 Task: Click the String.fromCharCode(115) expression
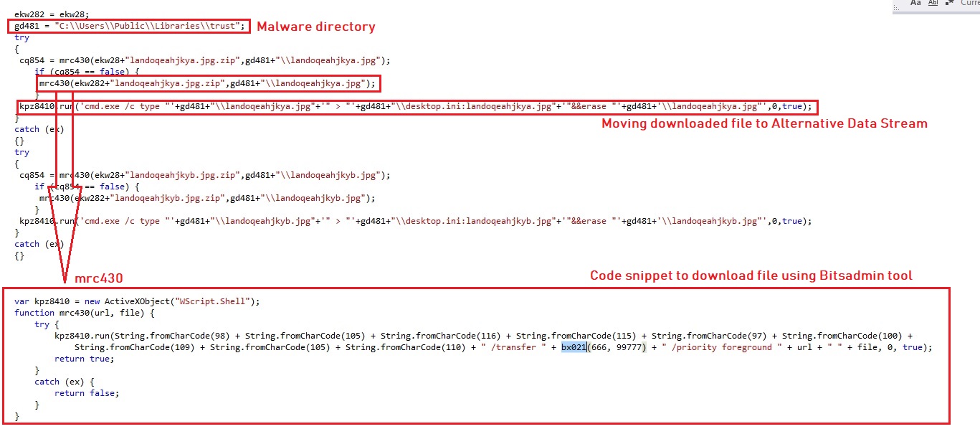pyautogui.click(x=579, y=336)
